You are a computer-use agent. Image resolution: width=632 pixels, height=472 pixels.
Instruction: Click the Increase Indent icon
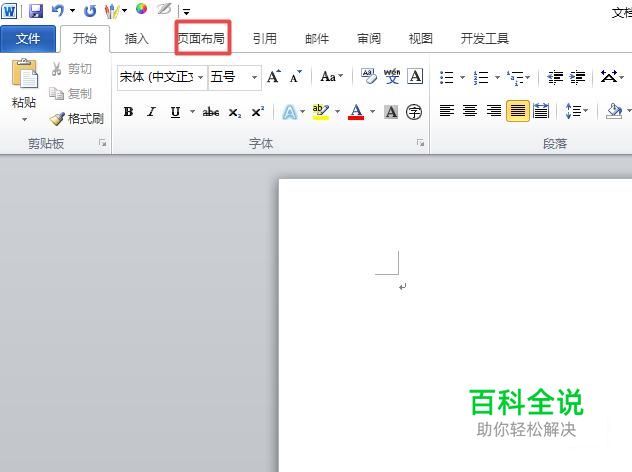tap(578, 77)
